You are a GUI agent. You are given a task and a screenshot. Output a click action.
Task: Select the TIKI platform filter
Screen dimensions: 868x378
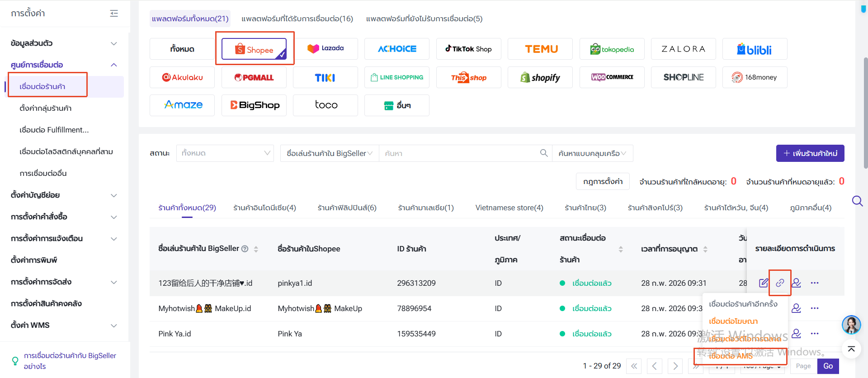325,77
